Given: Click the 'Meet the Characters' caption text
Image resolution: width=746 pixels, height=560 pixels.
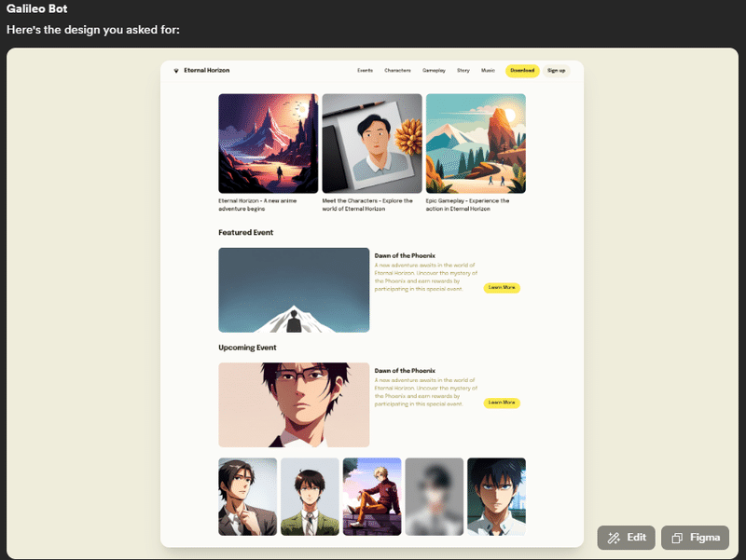Looking at the screenshot, I should coord(367,205).
